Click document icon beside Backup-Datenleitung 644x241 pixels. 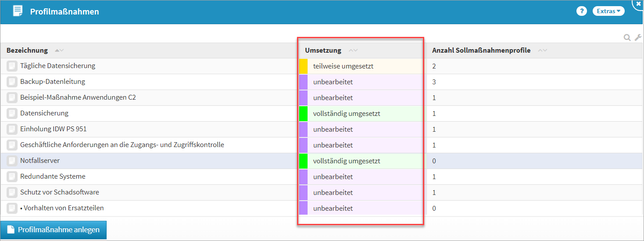click(12, 82)
